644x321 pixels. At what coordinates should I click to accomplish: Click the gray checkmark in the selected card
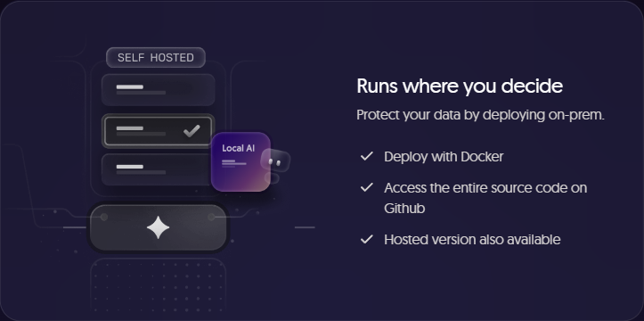tap(192, 131)
